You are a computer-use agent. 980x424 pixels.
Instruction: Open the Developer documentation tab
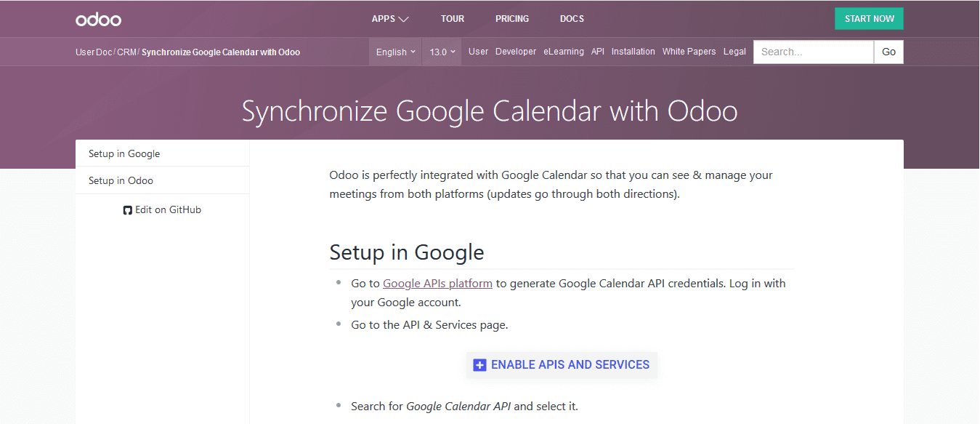[516, 52]
